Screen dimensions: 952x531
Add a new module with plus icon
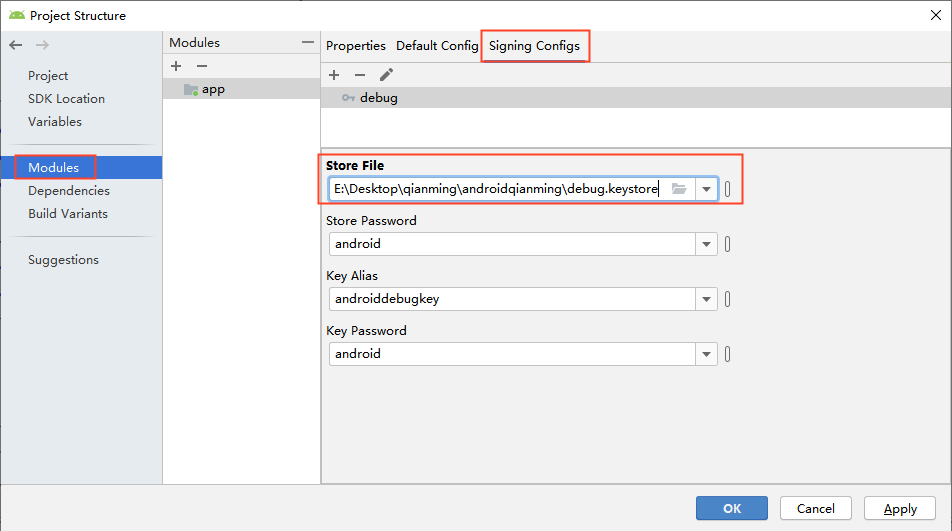[176, 66]
